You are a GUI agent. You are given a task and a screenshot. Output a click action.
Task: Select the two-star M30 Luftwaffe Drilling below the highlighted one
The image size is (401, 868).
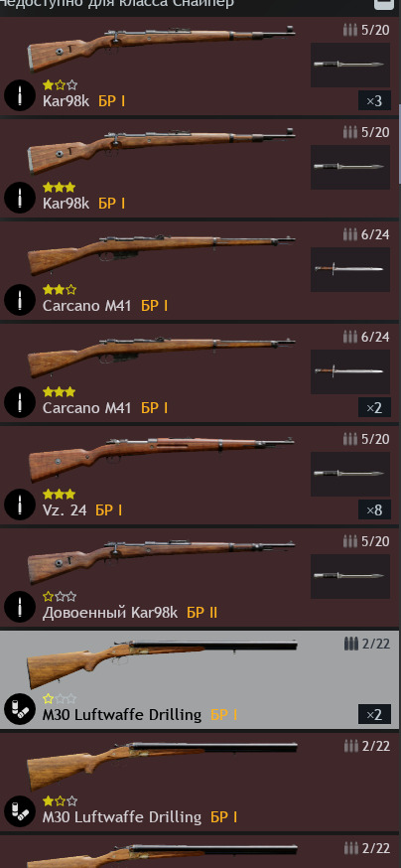coord(200,782)
